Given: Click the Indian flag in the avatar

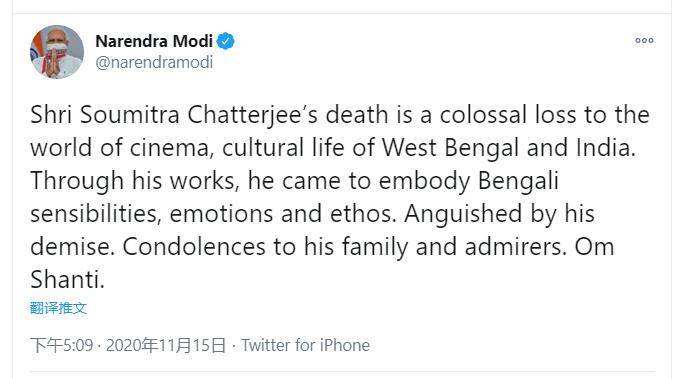Looking at the screenshot, I should pyautogui.click(x=36, y=50).
